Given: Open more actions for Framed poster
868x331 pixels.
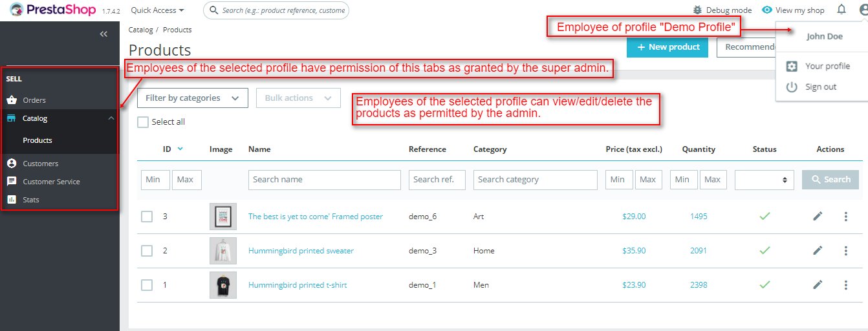Looking at the screenshot, I should click(x=846, y=217).
